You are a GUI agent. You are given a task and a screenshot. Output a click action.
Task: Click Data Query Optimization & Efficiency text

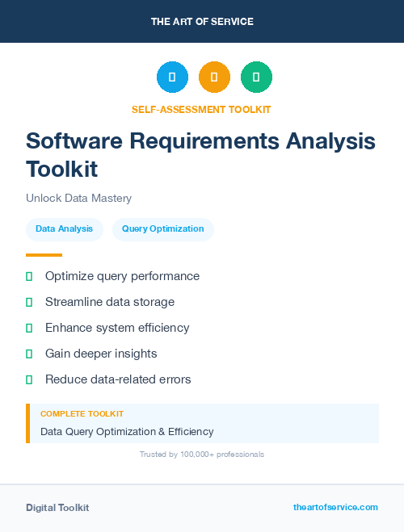point(127,432)
